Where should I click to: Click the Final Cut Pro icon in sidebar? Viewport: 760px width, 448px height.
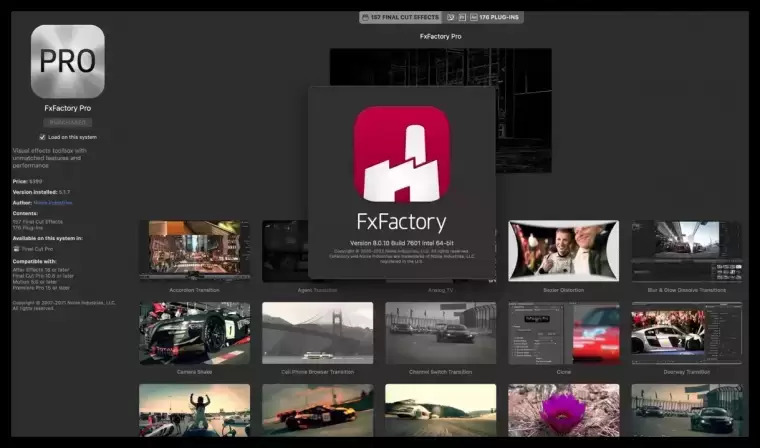pyautogui.click(x=16, y=249)
